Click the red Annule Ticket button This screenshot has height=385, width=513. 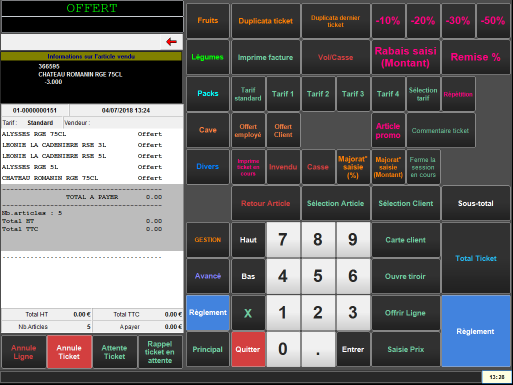tap(69, 352)
